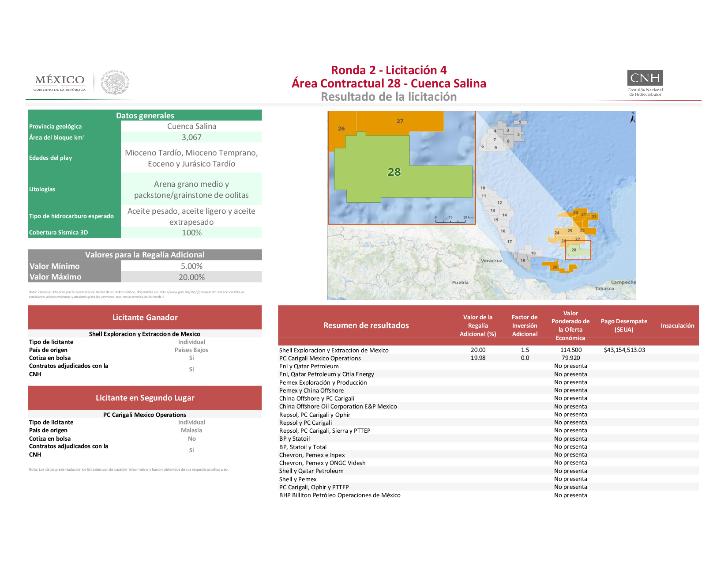Click the footnote about Secretaría de Hacienda values

click(137, 294)
